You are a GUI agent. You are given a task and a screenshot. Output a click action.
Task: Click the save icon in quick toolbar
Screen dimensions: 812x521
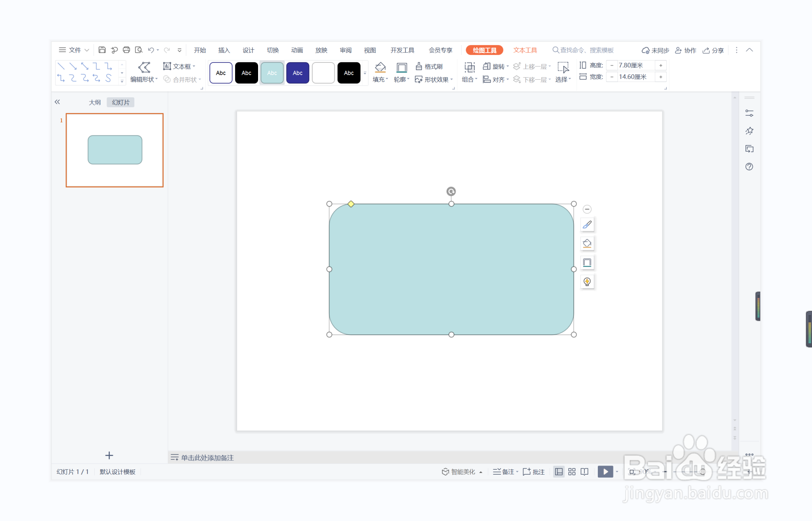102,50
